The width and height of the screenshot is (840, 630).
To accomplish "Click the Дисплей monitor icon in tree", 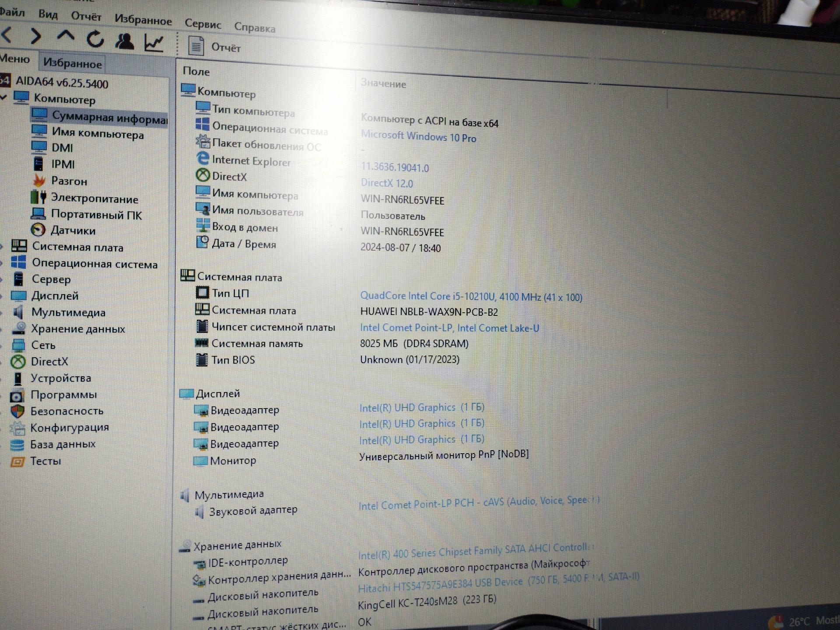I will click(18, 295).
